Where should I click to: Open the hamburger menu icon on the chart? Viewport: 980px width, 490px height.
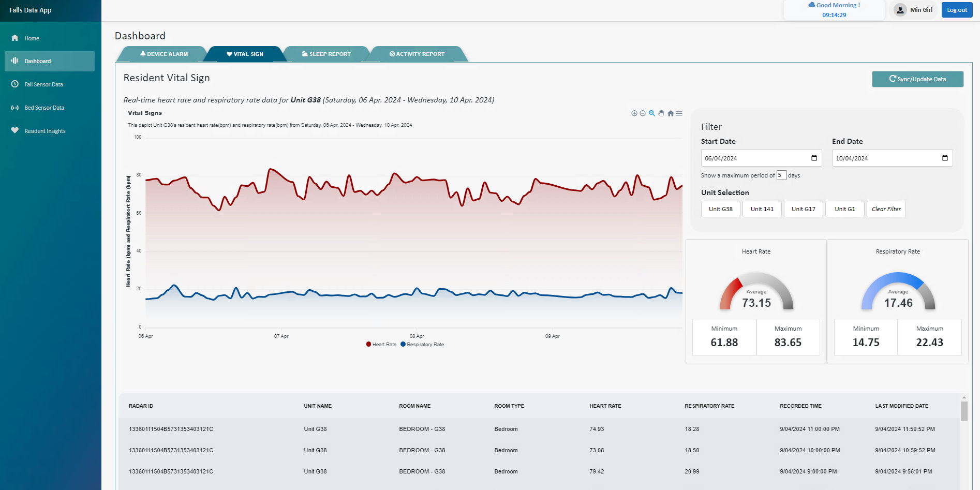pos(679,113)
